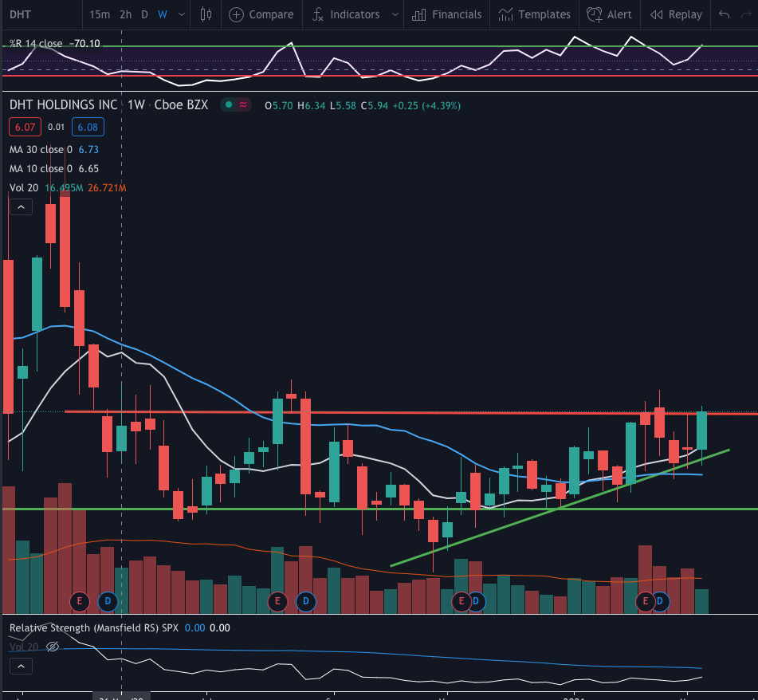Select the green horizontal support line
This screenshot has height=700, width=758.
click(379, 509)
